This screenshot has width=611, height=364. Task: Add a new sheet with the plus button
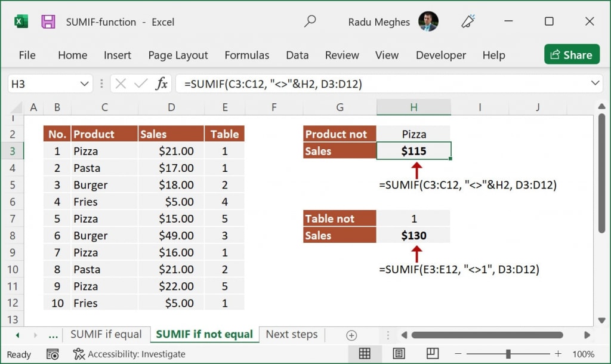351,335
